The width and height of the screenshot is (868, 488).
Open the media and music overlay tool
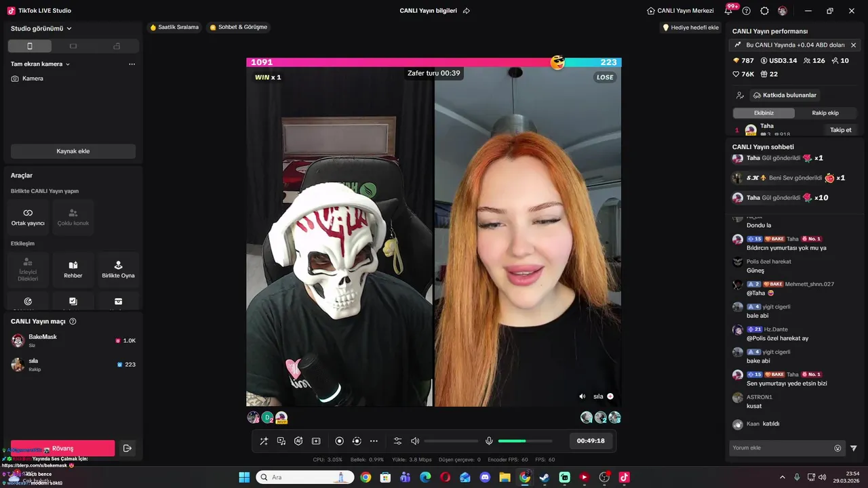281,441
